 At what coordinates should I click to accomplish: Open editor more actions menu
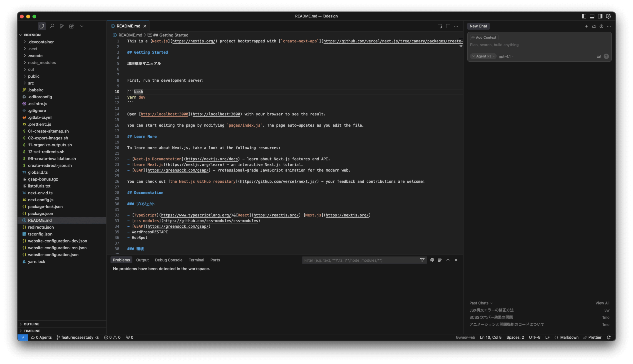[x=456, y=26]
